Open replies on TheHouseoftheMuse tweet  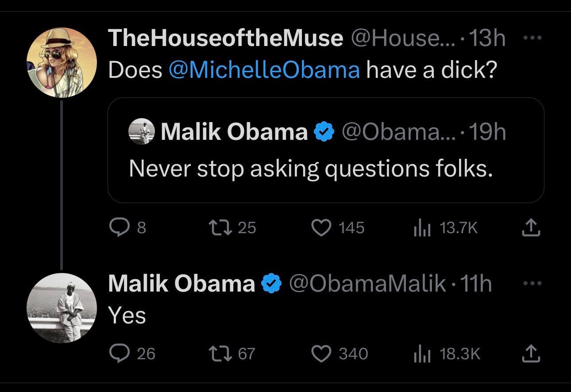pyautogui.click(x=127, y=228)
